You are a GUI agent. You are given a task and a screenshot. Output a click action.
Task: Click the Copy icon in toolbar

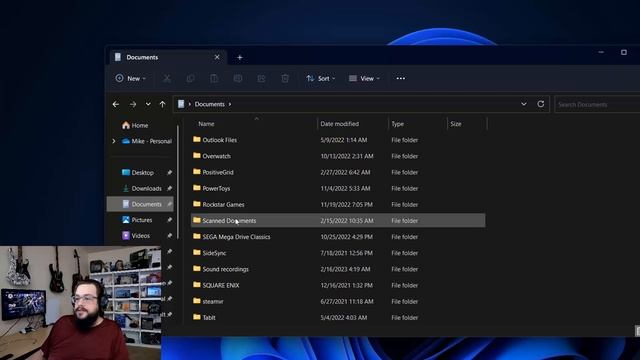point(190,78)
